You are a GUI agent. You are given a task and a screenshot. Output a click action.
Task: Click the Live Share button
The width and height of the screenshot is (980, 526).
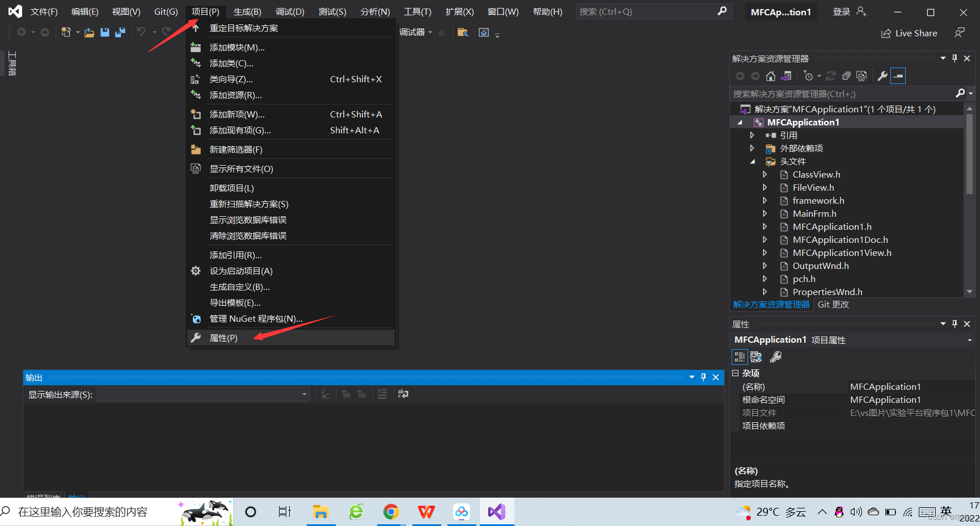tap(909, 33)
